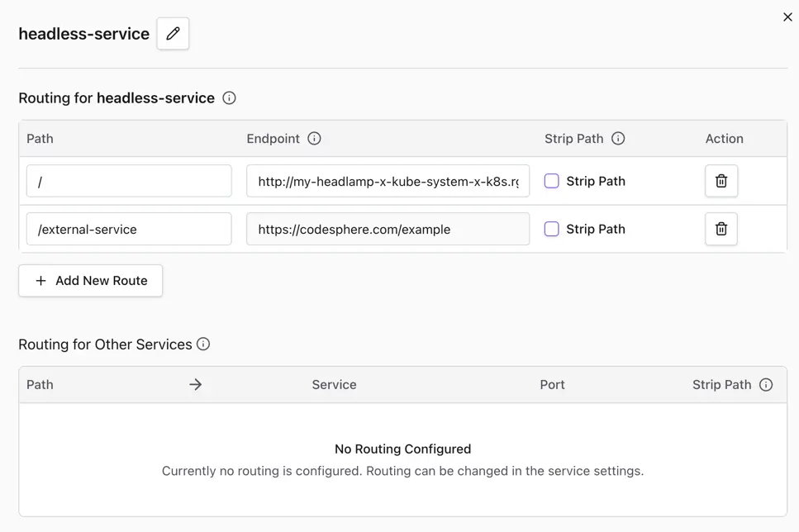Show Strip Path info in Other Services table

(x=766, y=385)
